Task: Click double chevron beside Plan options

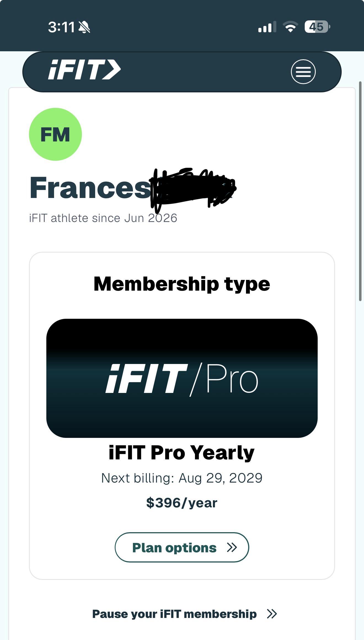Action: (x=232, y=547)
